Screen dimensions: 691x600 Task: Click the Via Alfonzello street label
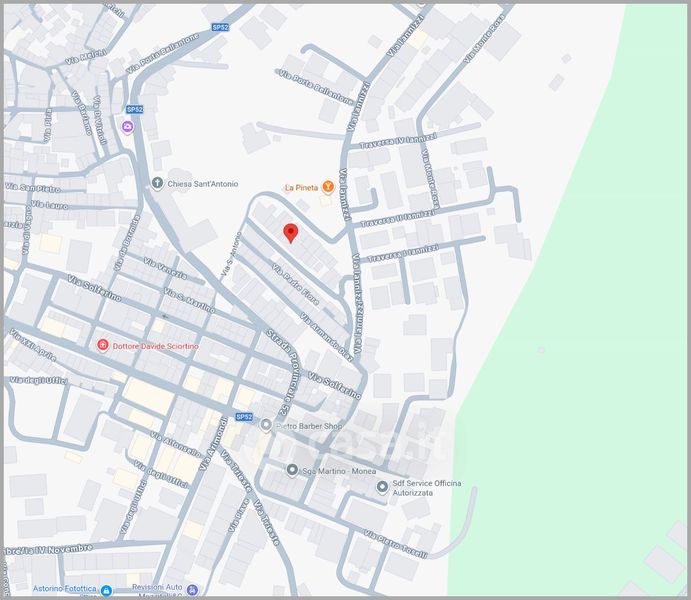click(x=175, y=444)
